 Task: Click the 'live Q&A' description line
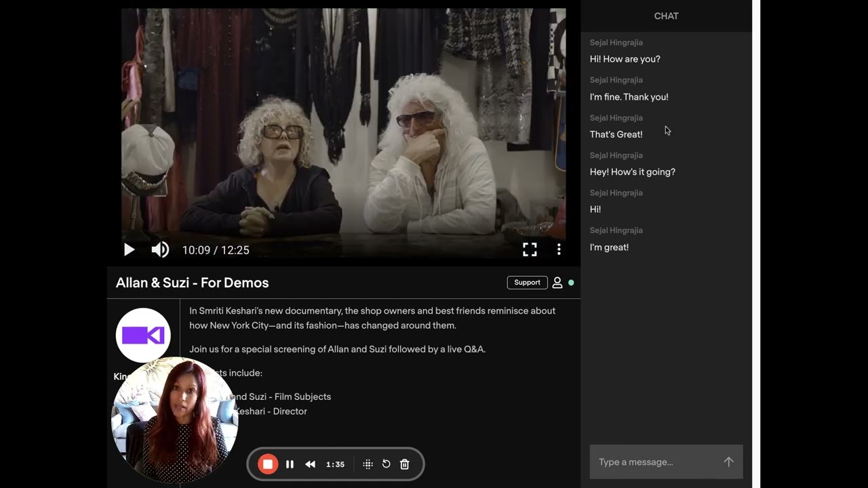click(338, 349)
